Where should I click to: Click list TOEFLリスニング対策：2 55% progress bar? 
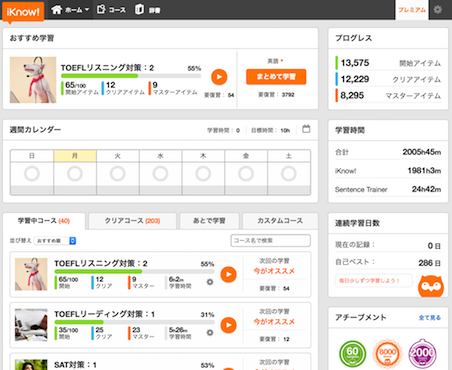click(x=134, y=271)
